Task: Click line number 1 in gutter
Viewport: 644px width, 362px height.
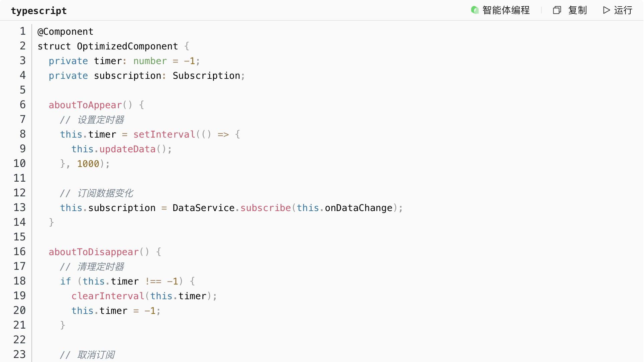Action: [22, 31]
